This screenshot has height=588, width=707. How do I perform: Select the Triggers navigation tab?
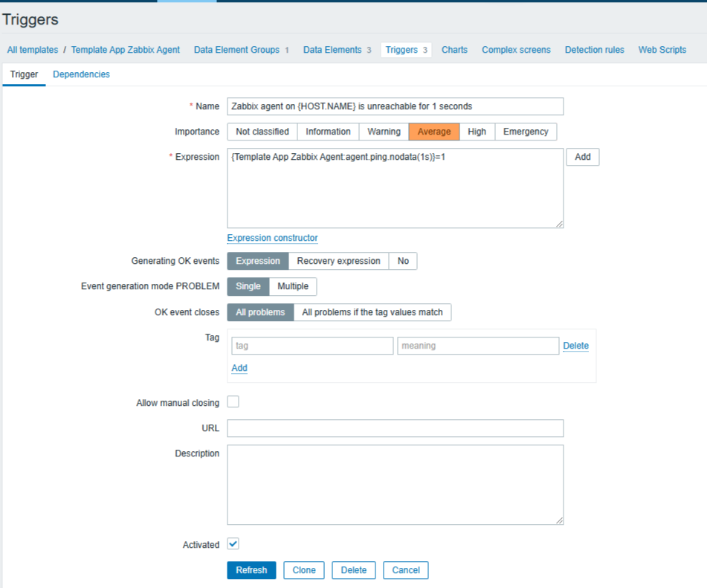[406, 50]
